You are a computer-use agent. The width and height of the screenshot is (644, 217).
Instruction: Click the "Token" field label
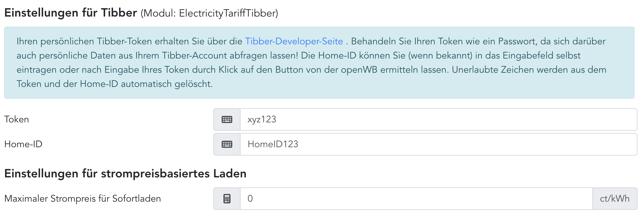[x=17, y=119]
